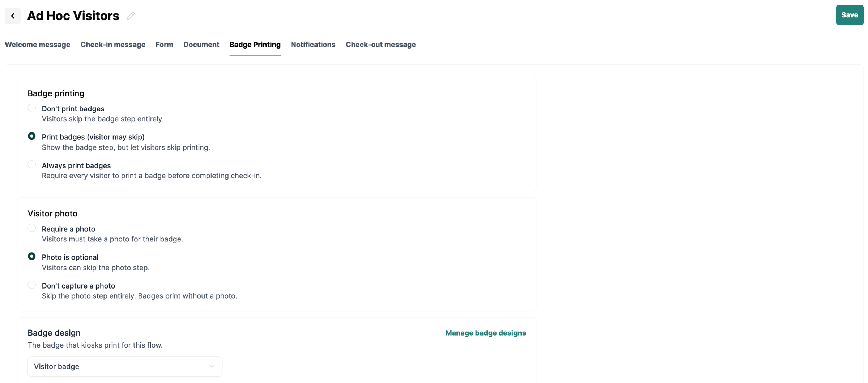The width and height of the screenshot is (868, 383).
Task: Edit the flow name with pencil icon
Action: point(131,16)
